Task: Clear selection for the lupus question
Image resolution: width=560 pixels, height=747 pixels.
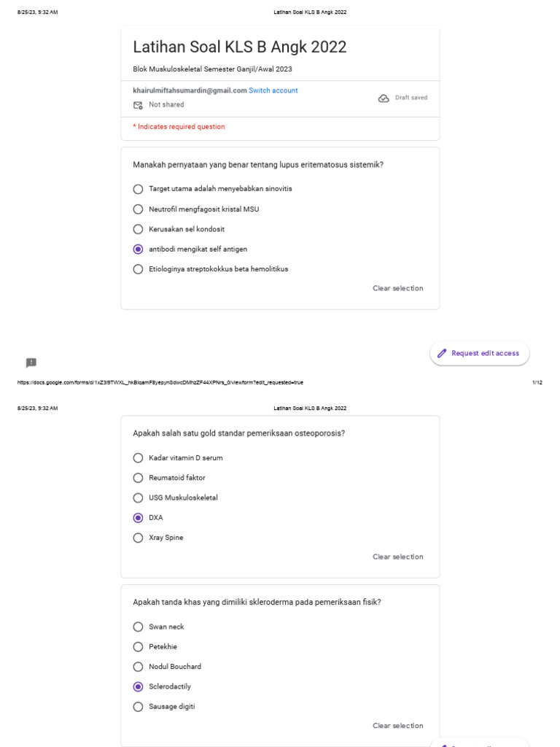Action: point(397,288)
